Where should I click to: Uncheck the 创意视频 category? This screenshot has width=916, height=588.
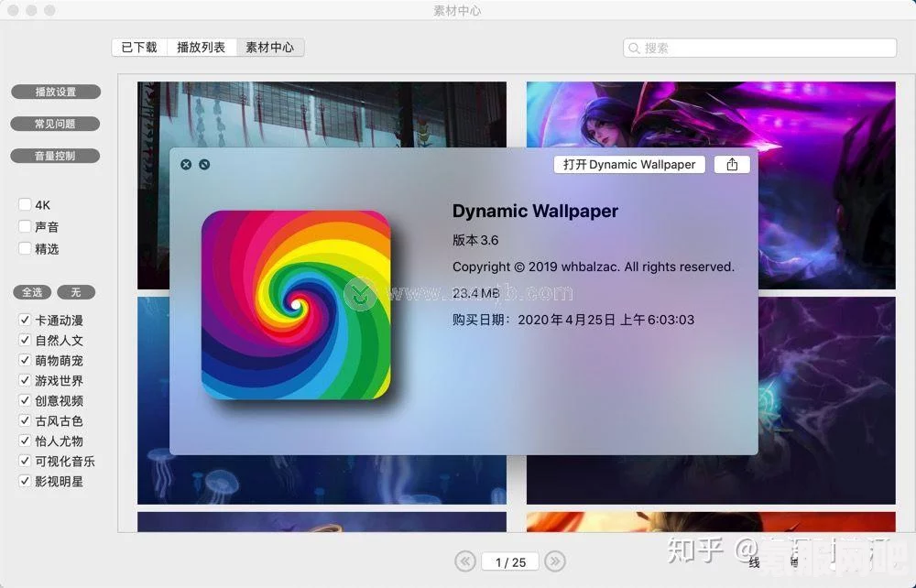25,400
